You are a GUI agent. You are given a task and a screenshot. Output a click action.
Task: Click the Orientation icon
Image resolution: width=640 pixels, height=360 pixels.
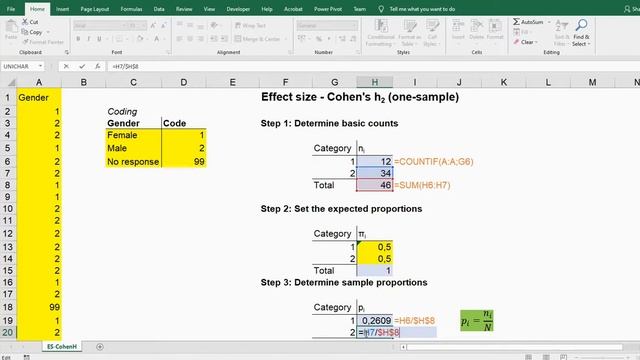[x=214, y=25]
